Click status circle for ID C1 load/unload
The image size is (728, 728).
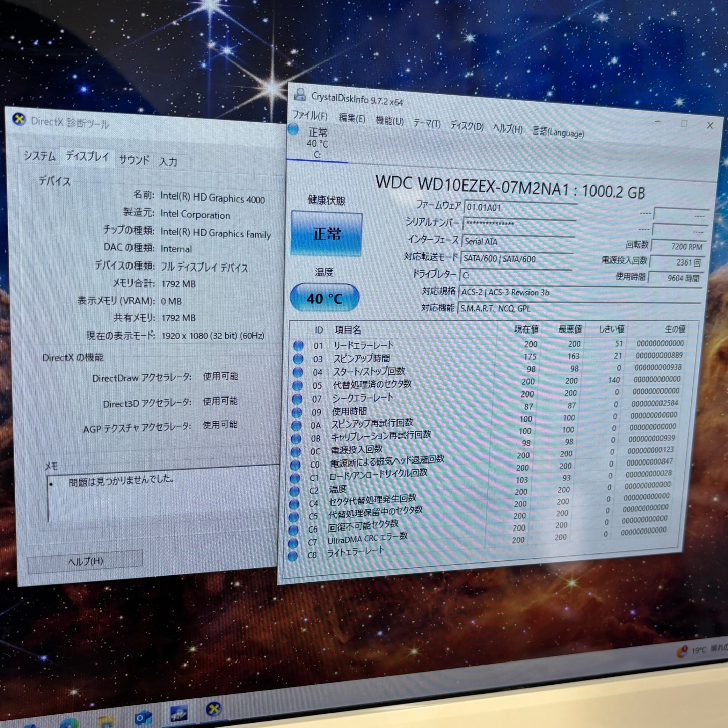point(294,478)
